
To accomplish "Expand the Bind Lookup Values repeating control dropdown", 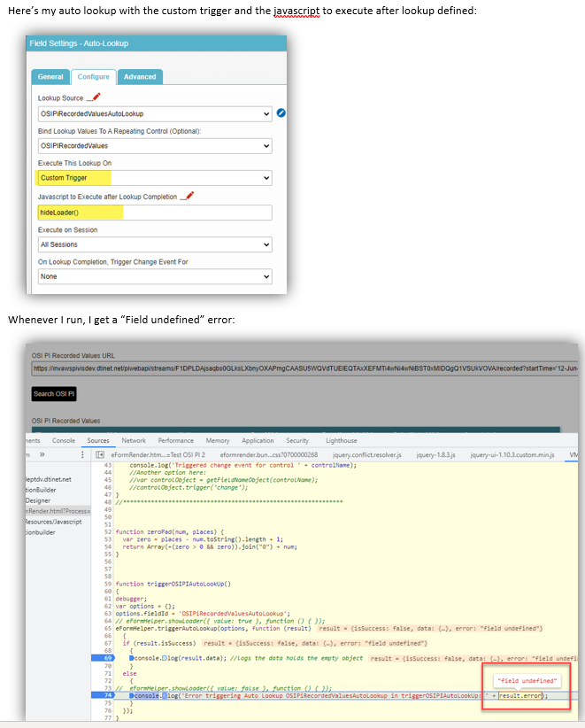I will pyautogui.click(x=154, y=146).
